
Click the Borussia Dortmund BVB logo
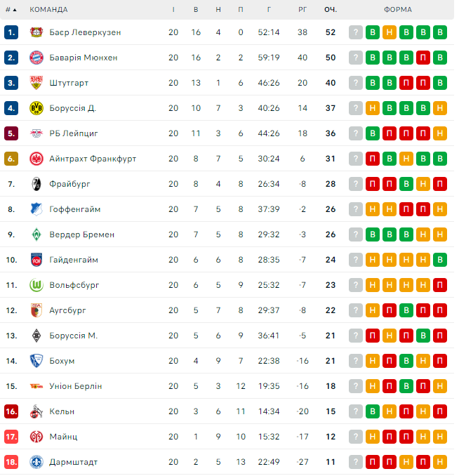[x=36, y=108]
